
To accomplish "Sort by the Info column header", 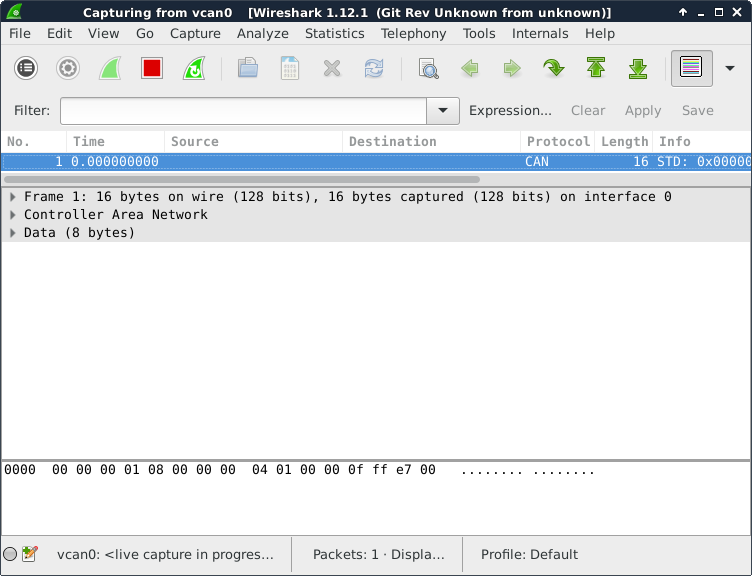I will 702,141.
